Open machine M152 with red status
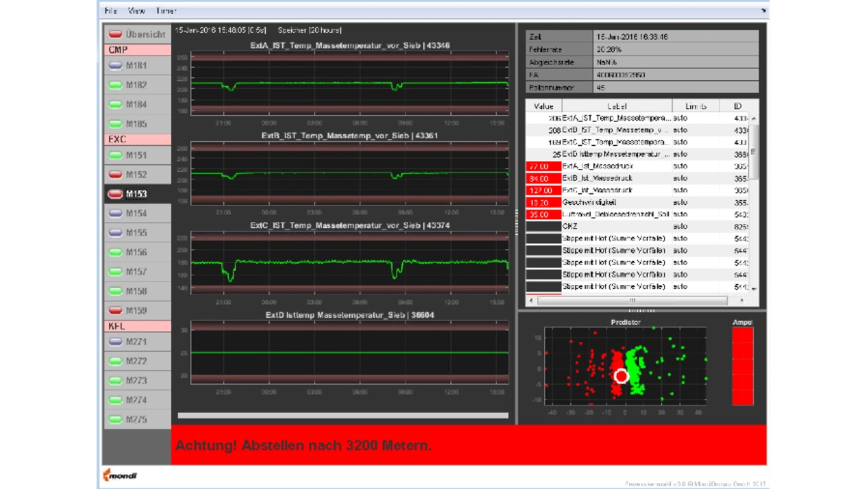Image resolution: width=868 pixels, height=489 pixels. pos(137,174)
